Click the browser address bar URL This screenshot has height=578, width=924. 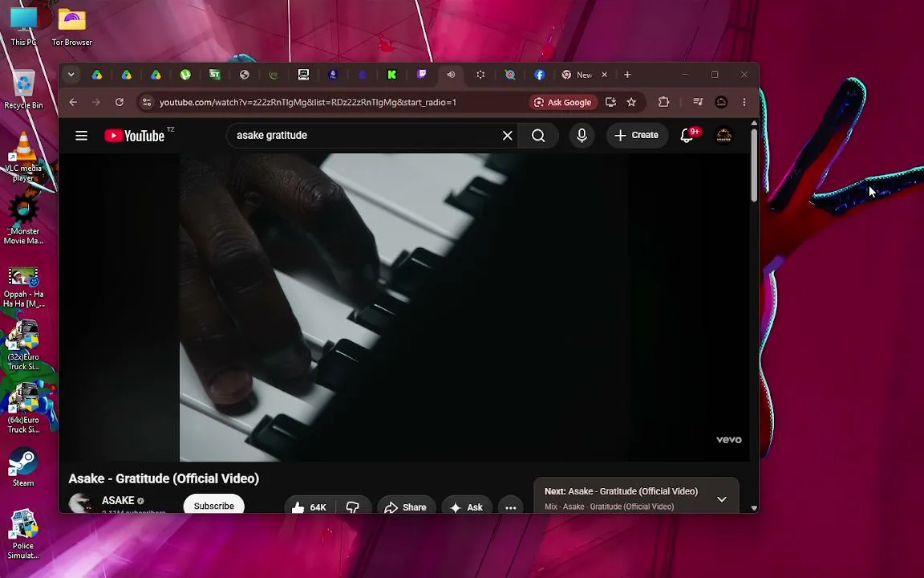308,102
